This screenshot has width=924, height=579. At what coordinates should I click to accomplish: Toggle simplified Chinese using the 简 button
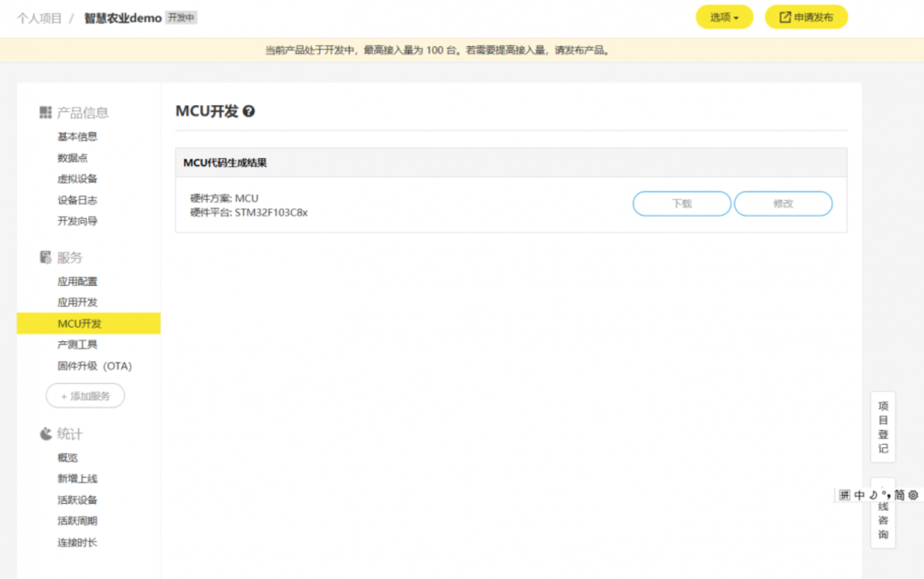[x=899, y=494]
